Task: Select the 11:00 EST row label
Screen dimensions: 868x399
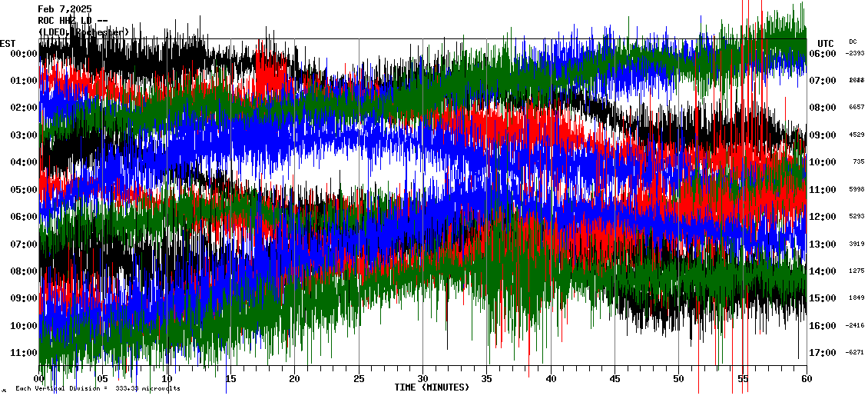Action: click(x=25, y=353)
